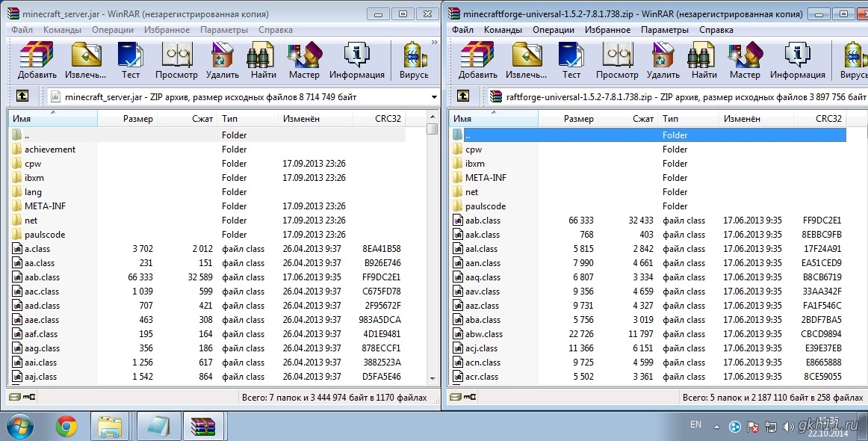The width and height of the screenshot is (868, 441).
Task: Click the network tray icon
Action: tap(771, 427)
